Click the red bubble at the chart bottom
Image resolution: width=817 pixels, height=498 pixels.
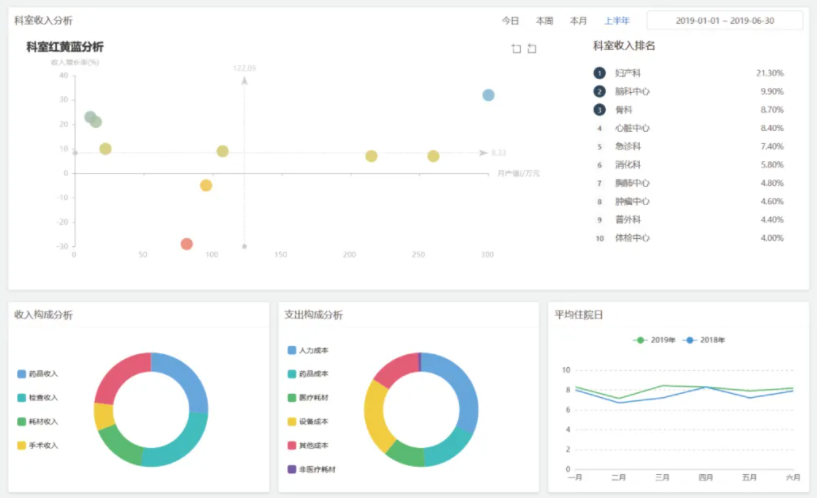click(187, 244)
